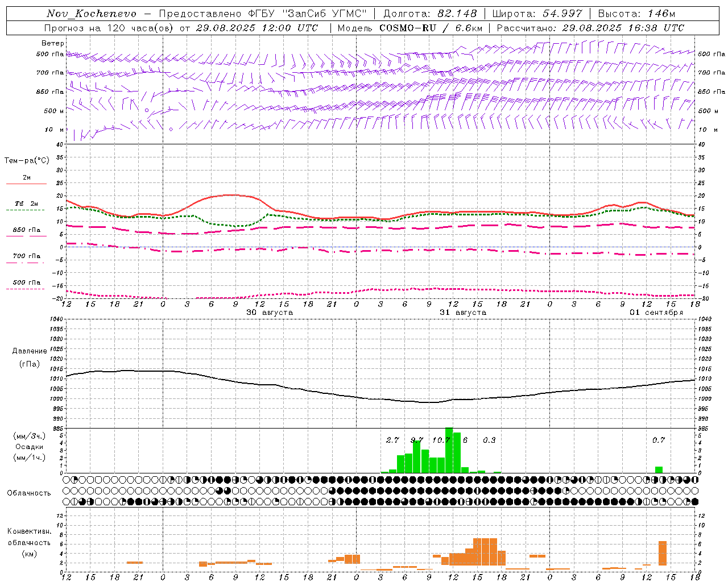Click the 9.7 precipitation total
This screenshot has height=582, width=728.
pos(417,440)
